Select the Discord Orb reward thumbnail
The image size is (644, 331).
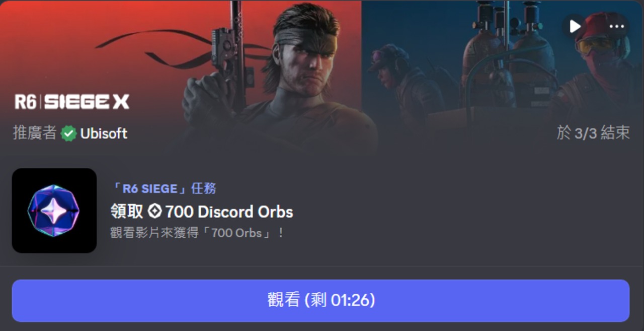(54, 211)
